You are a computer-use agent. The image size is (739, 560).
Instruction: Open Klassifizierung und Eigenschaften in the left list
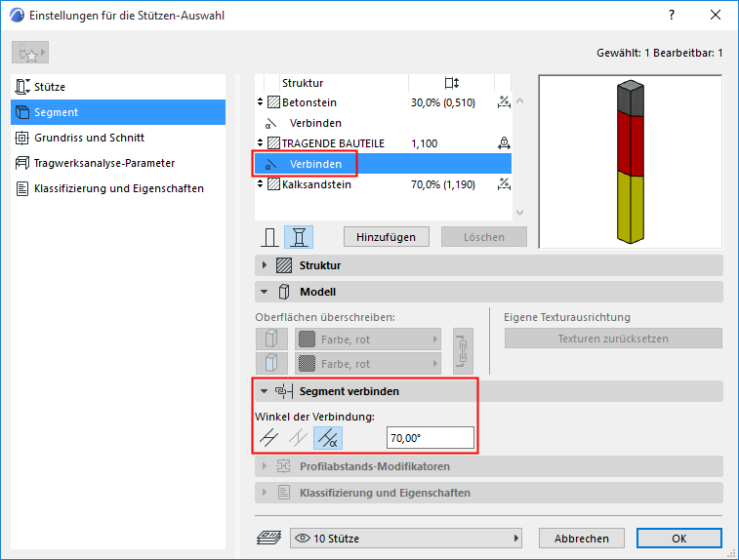coord(118,188)
